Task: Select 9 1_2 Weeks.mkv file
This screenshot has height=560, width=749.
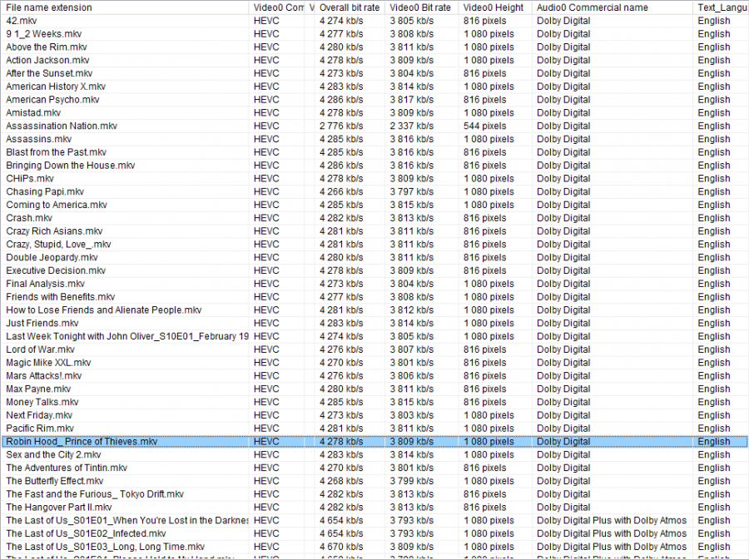Action: (44, 34)
